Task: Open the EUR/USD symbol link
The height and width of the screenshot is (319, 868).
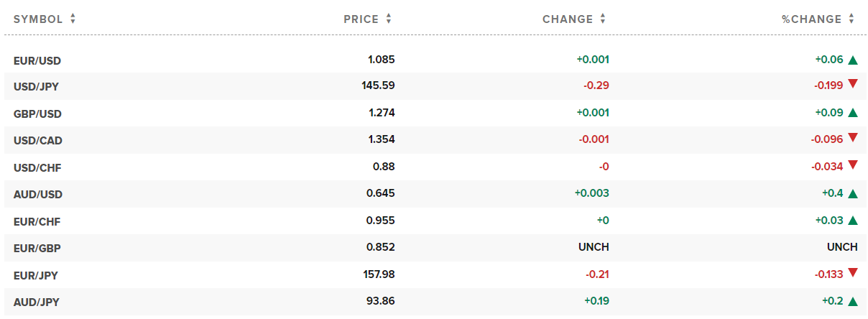Action: 37,60
